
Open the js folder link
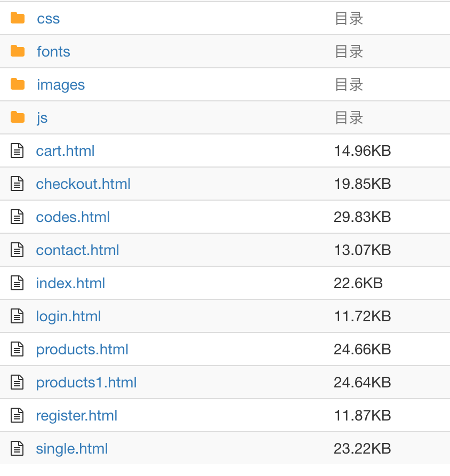click(x=42, y=118)
